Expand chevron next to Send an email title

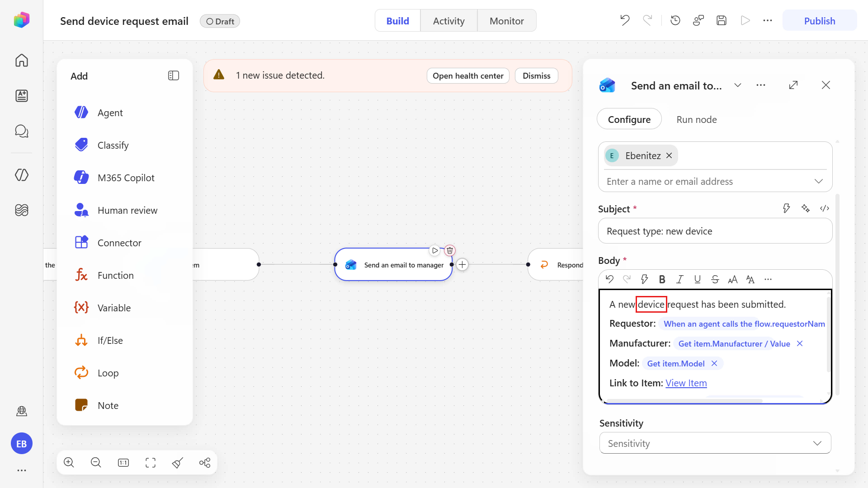(738, 85)
